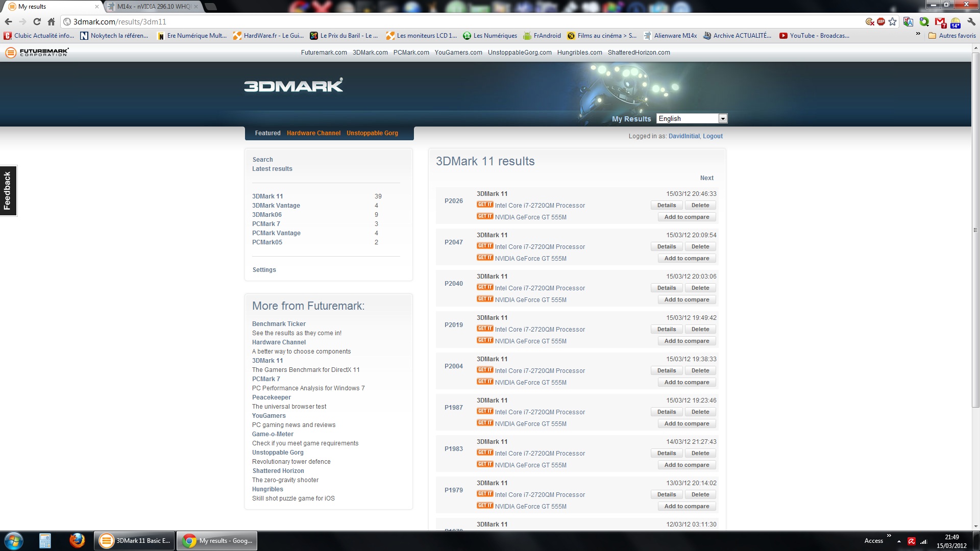Click GET IT badge for P2026 processor
Viewport: 980px width, 551px height.
[485, 205]
